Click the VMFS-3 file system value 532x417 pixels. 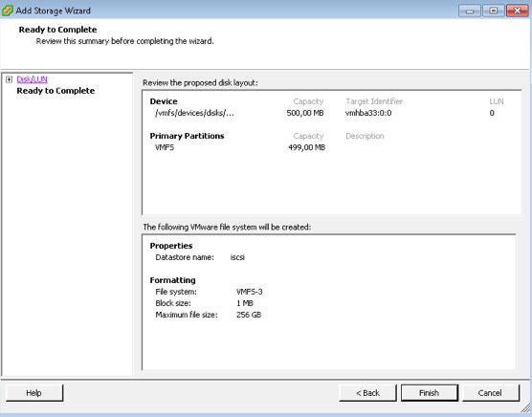[250, 292]
